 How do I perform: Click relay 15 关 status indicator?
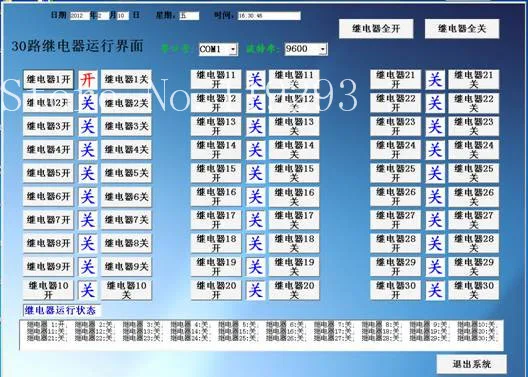tap(255, 173)
